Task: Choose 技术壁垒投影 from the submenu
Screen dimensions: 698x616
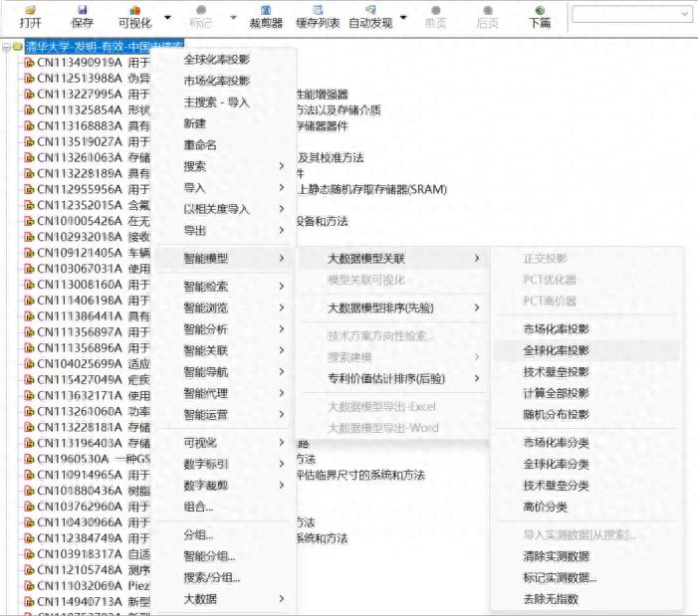Action: point(556,371)
